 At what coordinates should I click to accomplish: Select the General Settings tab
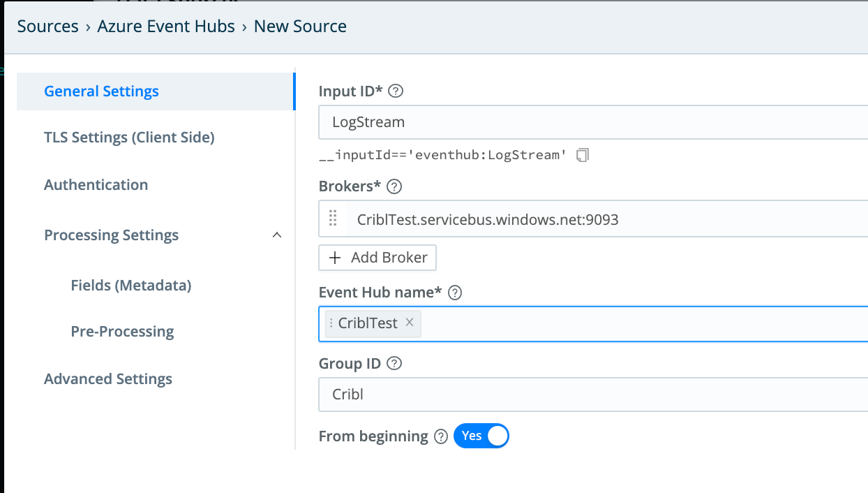[x=156, y=91]
